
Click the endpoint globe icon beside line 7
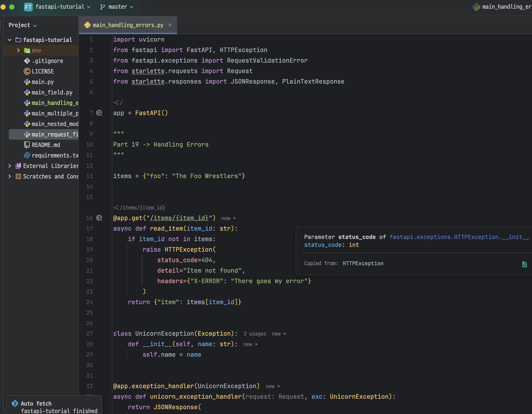pyautogui.click(x=99, y=113)
